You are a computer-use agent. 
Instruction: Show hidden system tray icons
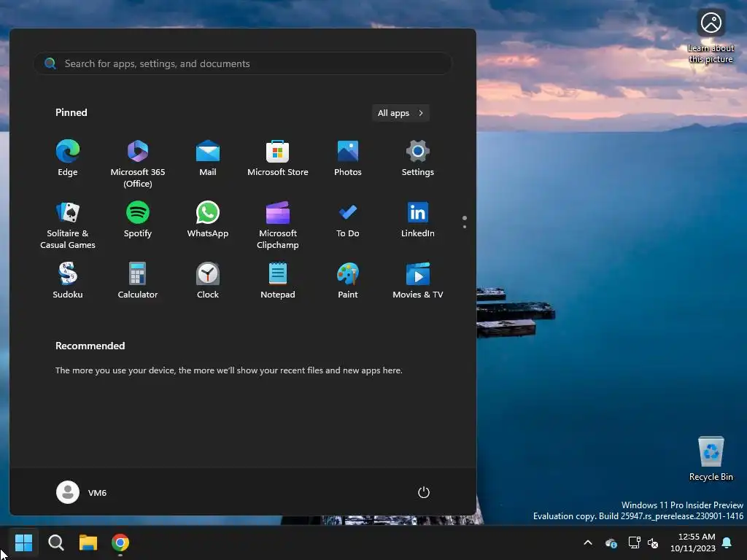coord(588,542)
